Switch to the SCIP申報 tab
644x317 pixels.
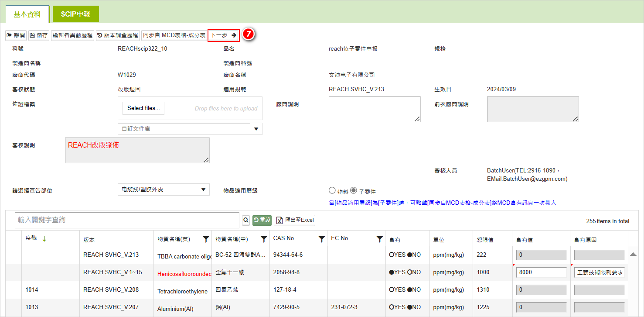click(x=75, y=14)
